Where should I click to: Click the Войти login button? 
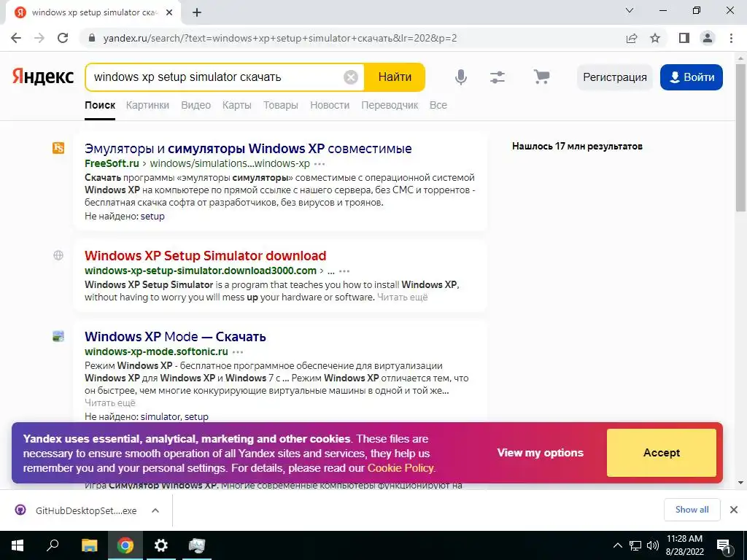point(692,77)
